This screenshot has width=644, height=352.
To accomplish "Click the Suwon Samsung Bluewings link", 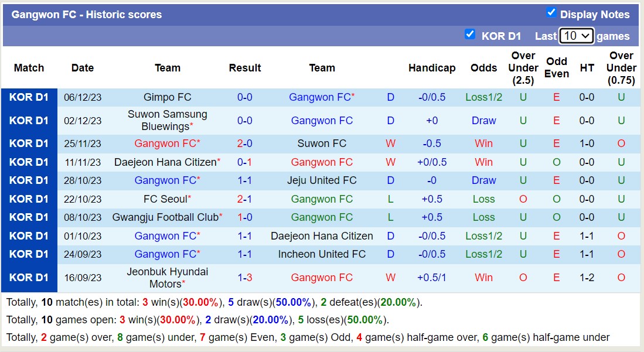I will pos(168,120).
